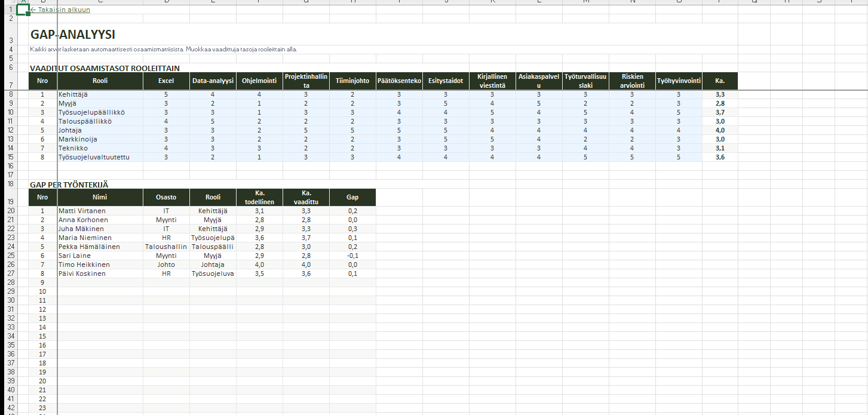Click the 'Data-analyysi' column header cell
The image size is (868, 415).
pos(213,81)
